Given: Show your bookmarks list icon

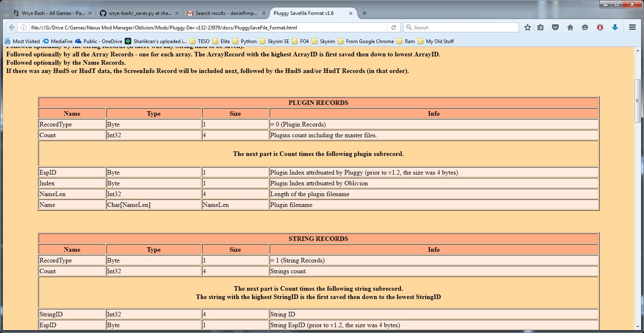Looking at the screenshot, I should 540,27.
